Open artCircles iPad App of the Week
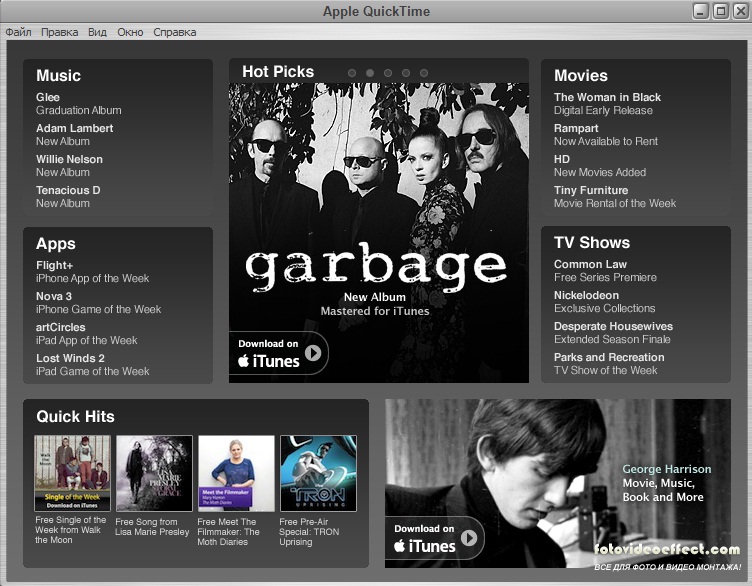The height and width of the screenshot is (586, 752). point(86,334)
